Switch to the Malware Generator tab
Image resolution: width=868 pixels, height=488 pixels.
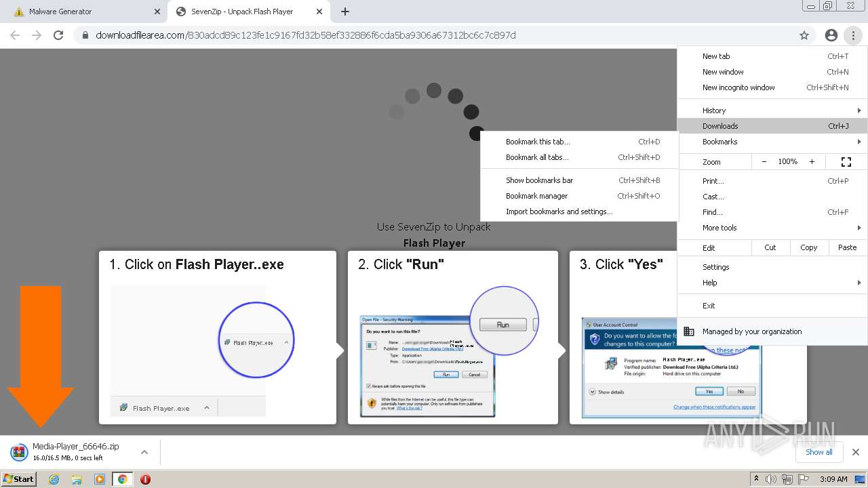coord(83,12)
